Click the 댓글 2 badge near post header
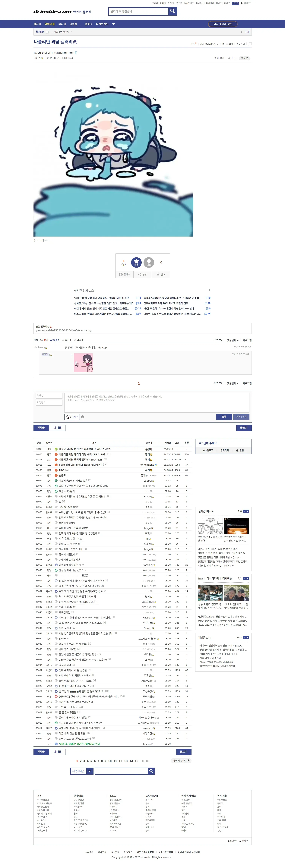Screen dimensions: 285x868 pyautogui.click(x=244, y=58)
